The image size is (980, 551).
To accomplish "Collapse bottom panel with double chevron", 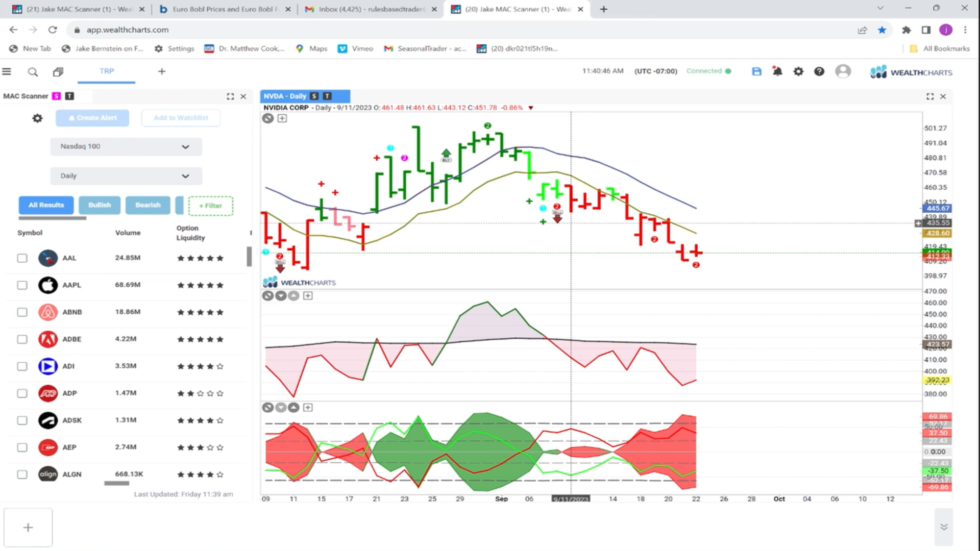I will (944, 527).
